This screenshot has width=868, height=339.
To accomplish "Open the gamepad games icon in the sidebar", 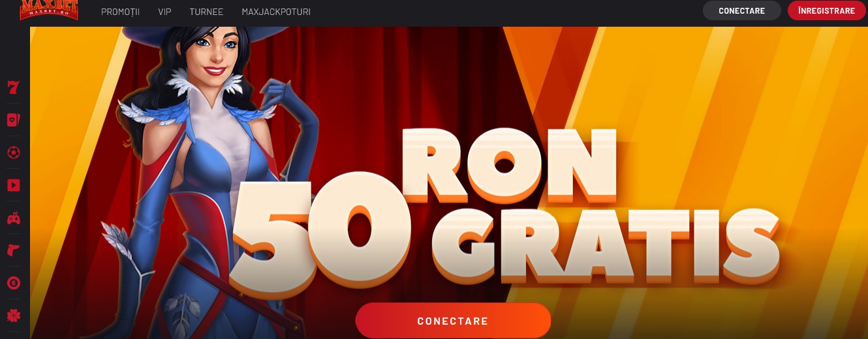I will tap(13, 218).
